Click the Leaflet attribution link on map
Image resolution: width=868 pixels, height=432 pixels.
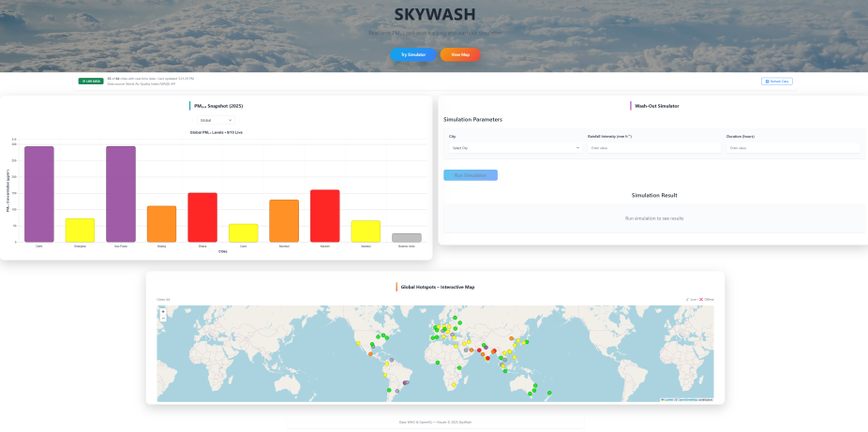(666, 399)
